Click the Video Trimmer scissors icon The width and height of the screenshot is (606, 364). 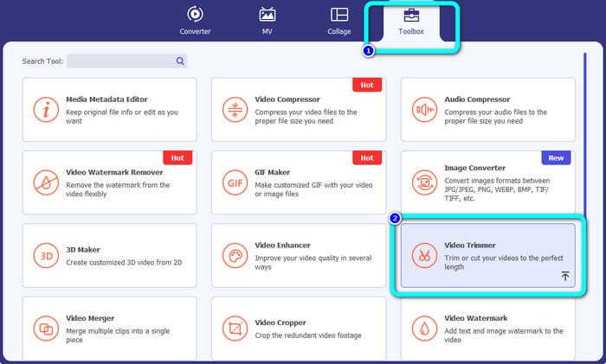(x=424, y=256)
